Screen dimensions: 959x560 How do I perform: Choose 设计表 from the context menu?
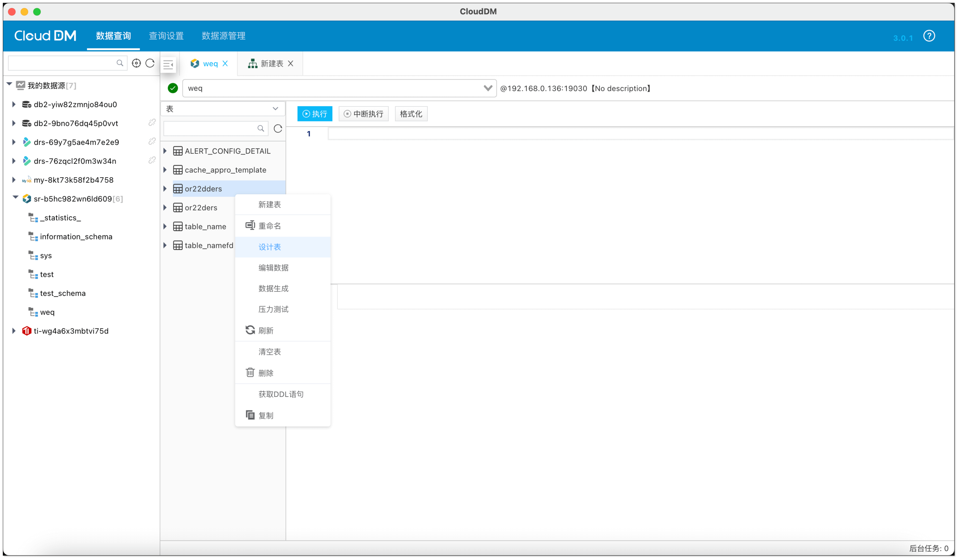click(283, 247)
